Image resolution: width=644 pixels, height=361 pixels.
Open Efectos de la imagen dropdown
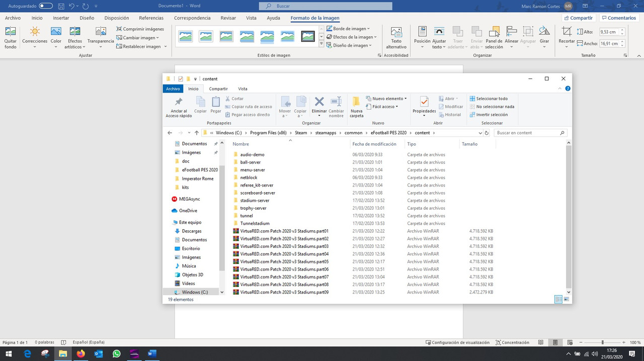coord(351,37)
